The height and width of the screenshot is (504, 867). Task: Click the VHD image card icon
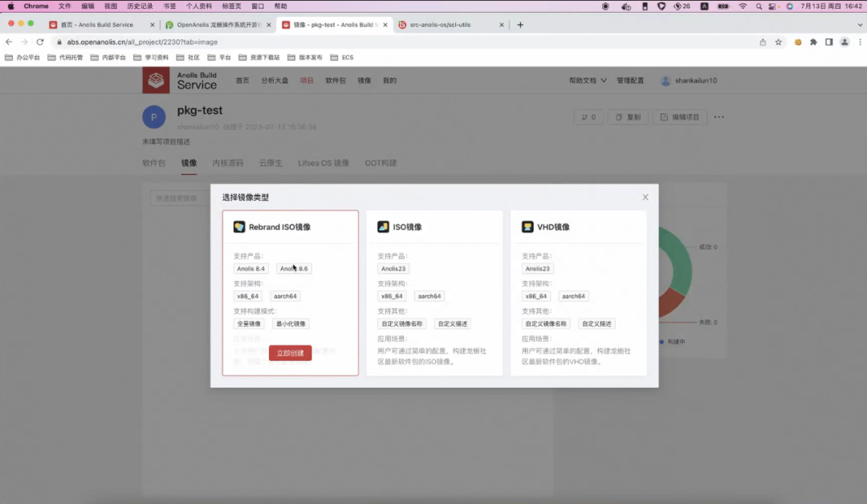[x=527, y=226]
